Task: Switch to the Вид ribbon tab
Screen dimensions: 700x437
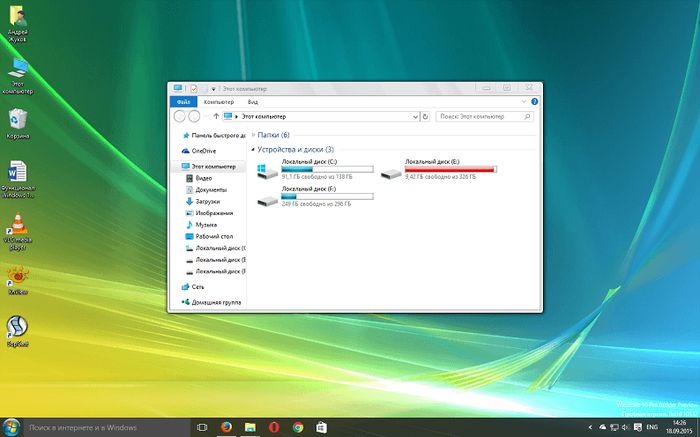Action: coord(254,101)
